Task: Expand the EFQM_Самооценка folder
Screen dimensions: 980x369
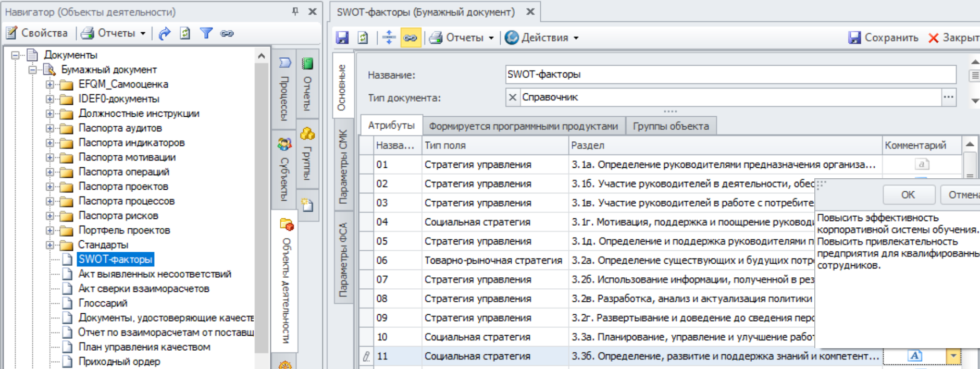Action: 49,84
